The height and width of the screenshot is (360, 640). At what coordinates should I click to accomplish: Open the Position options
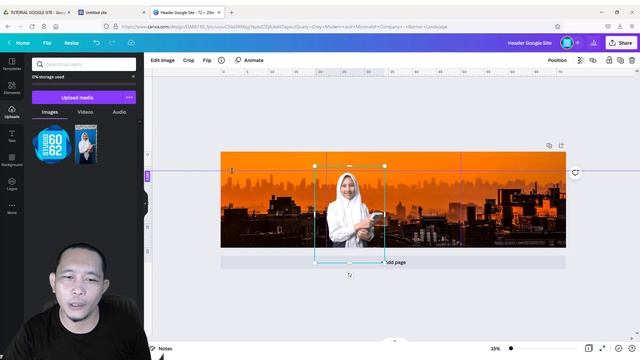(x=557, y=60)
